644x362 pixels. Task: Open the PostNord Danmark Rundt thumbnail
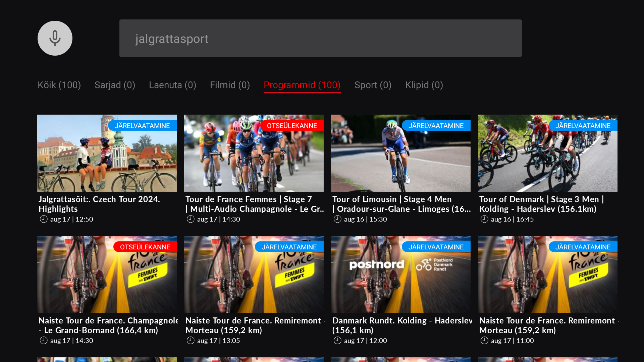(401, 274)
